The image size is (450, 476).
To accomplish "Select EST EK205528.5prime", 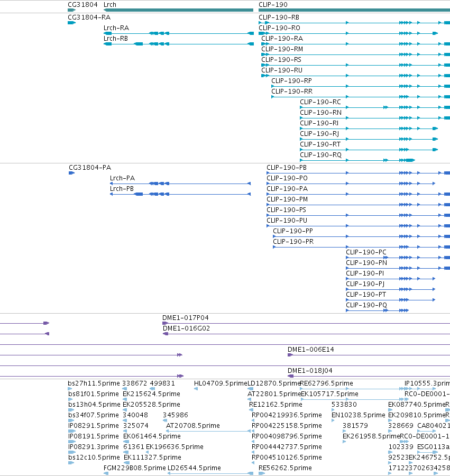I will click(151, 405).
